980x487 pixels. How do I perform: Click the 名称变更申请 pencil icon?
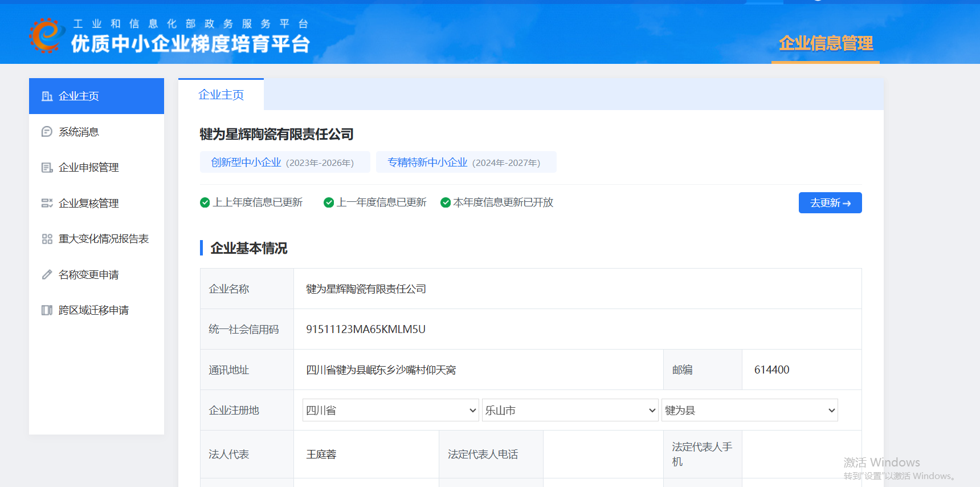pyautogui.click(x=47, y=274)
